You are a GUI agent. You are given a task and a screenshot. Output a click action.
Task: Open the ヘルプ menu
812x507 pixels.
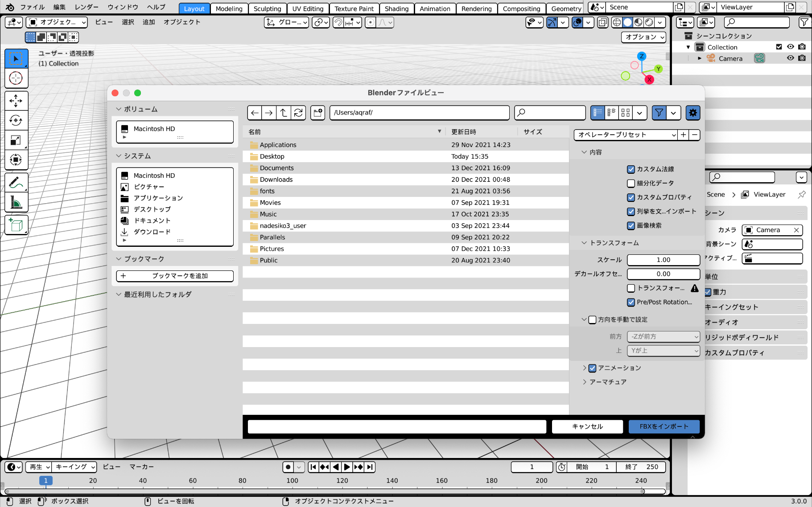point(157,7)
